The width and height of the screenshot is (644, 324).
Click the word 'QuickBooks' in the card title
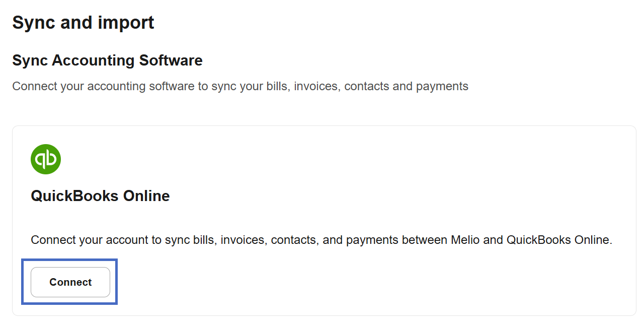[x=74, y=196]
